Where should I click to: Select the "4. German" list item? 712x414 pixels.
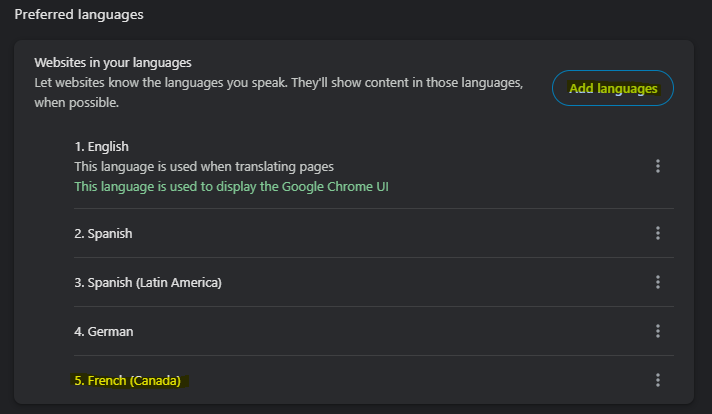coord(103,331)
